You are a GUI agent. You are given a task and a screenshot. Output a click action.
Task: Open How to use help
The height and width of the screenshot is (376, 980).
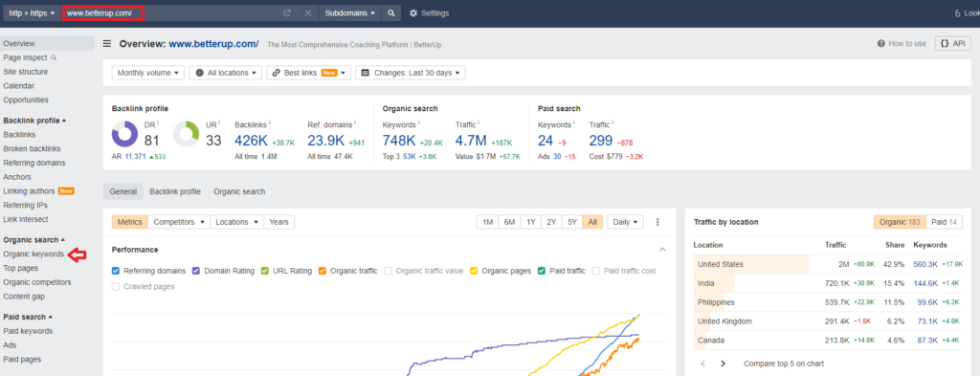point(902,44)
